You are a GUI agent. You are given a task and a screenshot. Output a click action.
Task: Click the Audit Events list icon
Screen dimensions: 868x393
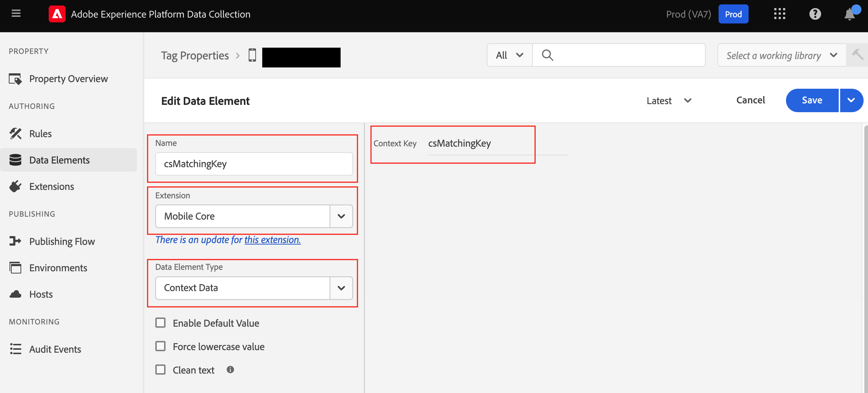click(x=15, y=349)
